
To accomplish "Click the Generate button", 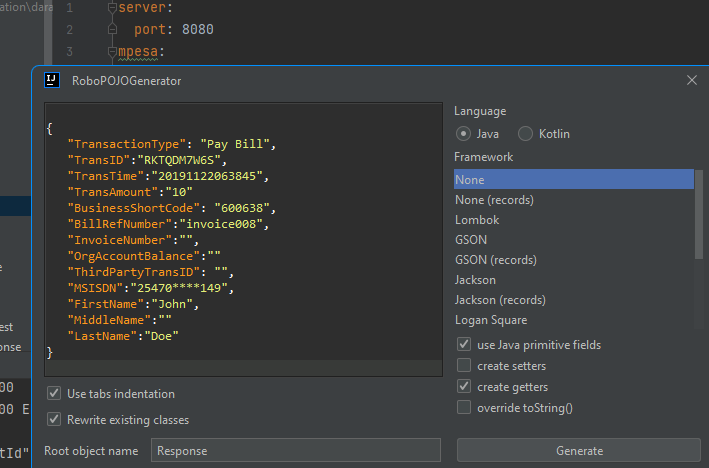I will point(579,450).
